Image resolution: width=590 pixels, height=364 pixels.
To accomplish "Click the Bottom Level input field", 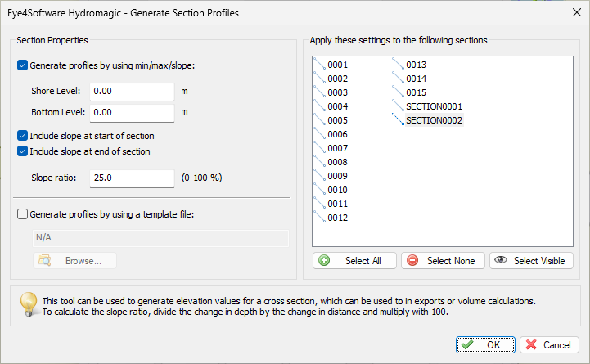I will tap(132, 112).
